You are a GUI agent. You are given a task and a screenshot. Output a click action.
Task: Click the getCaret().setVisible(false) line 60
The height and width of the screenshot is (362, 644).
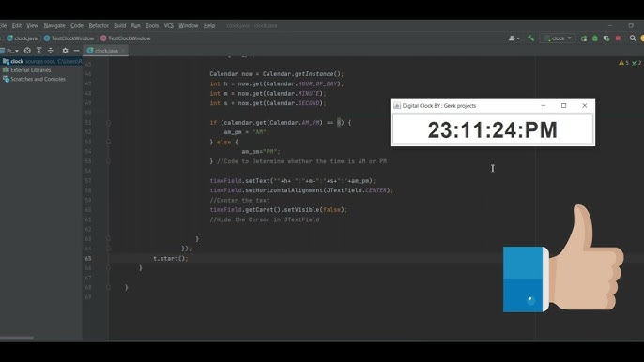[x=279, y=210]
